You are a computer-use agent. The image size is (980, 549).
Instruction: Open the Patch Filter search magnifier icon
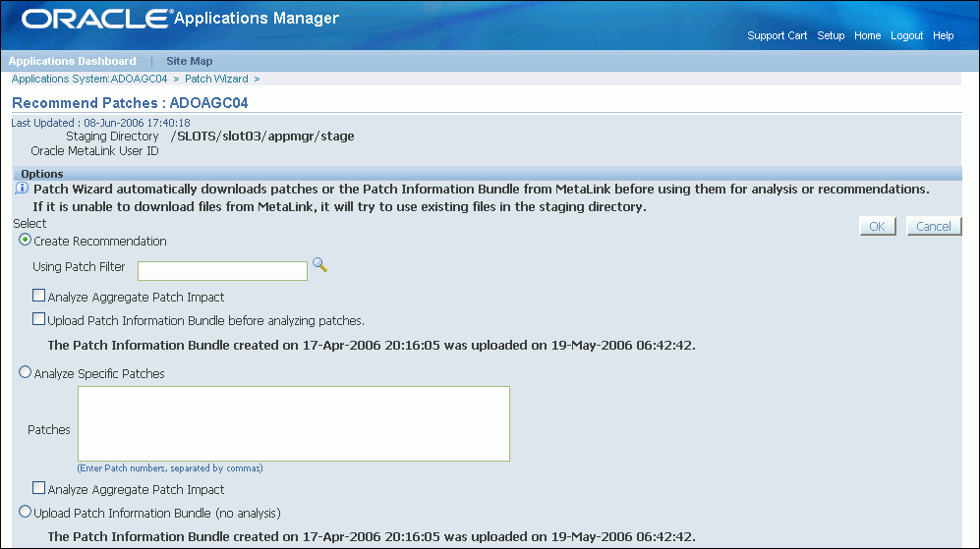(x=319, y=265)
